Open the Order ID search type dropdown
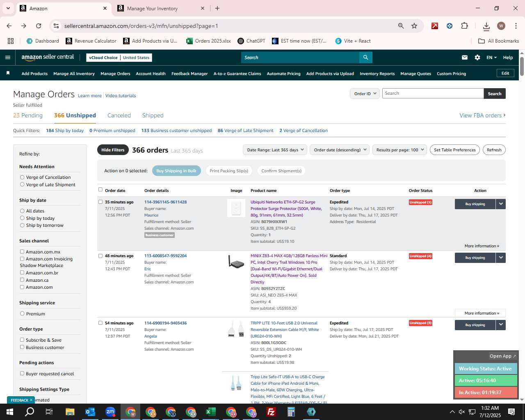The width and height of the screenshot is (525, 420). point(364,94)
